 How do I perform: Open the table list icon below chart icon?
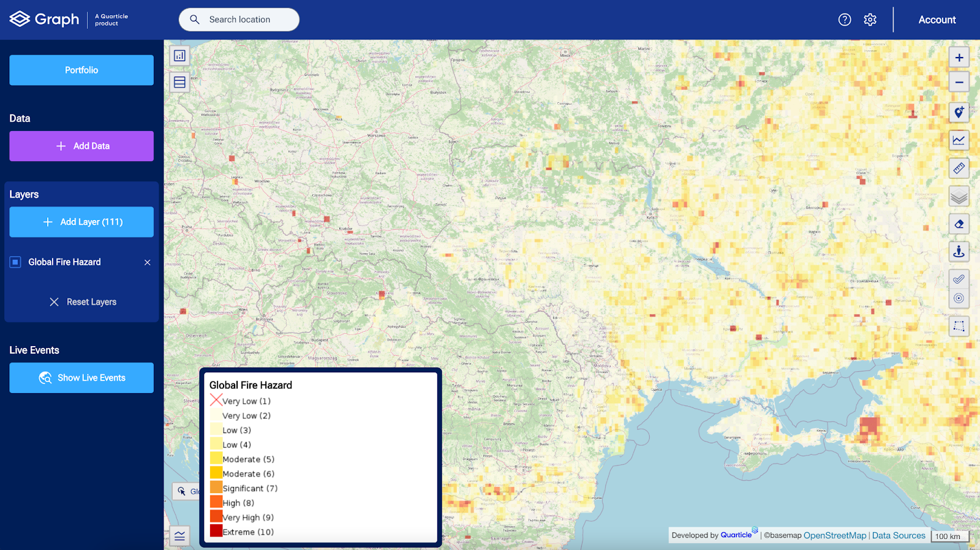179,82
